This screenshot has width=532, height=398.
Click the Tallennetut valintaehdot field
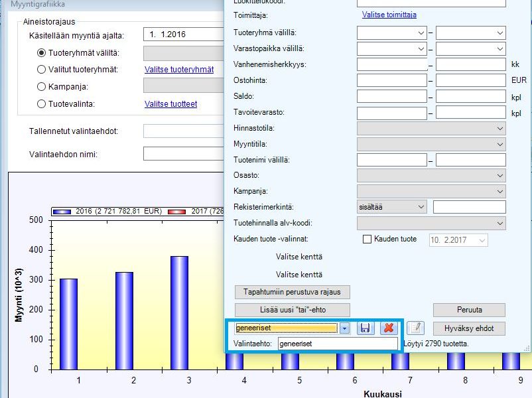click(184, 131)
